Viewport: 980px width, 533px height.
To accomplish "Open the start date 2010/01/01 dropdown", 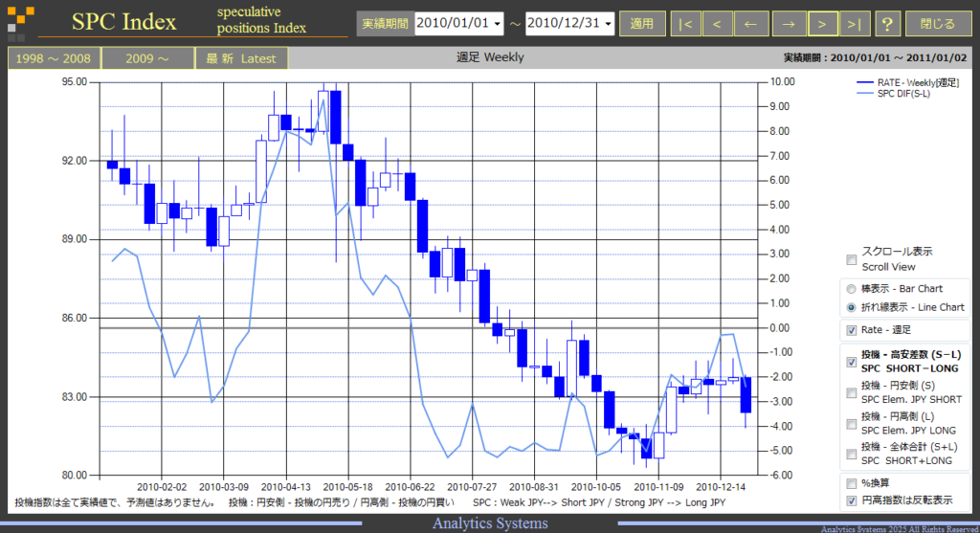I will tap(458, 23).
